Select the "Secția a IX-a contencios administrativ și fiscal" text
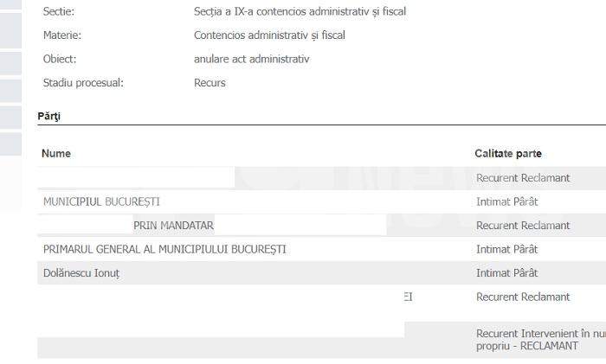 [x=300, y=12]
